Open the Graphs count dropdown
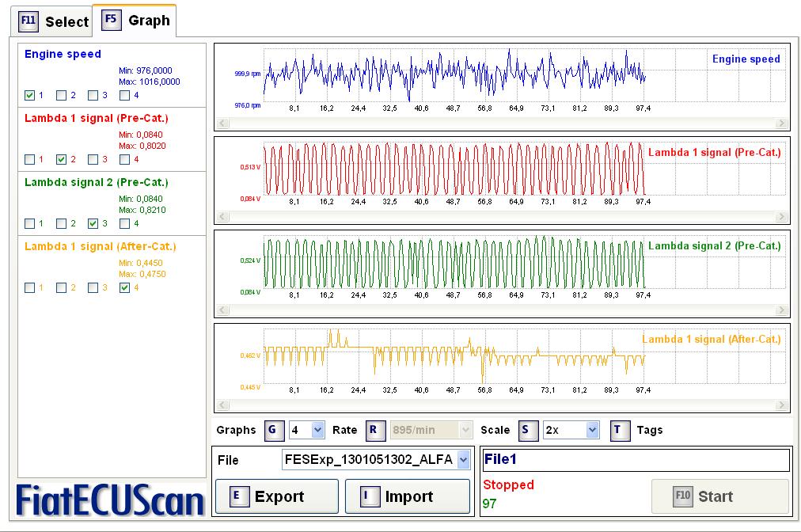This screenshot has height=532, width=801. point(317,430)
